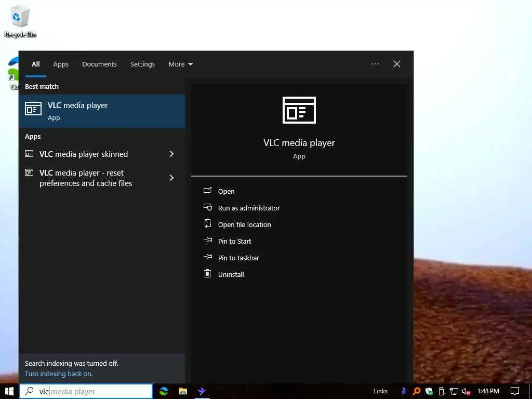The height and width of the screenshot is (399, 532).
Task: Open the Windows Start button
Action: click(9, 391)
